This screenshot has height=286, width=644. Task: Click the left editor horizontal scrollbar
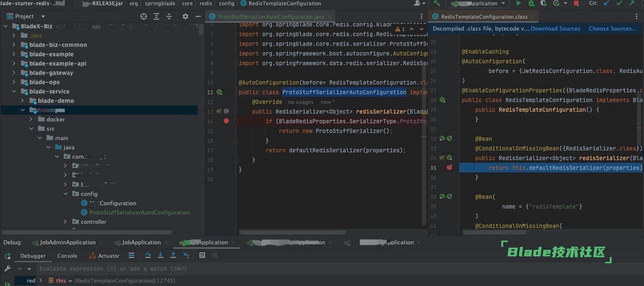point(293,232)
